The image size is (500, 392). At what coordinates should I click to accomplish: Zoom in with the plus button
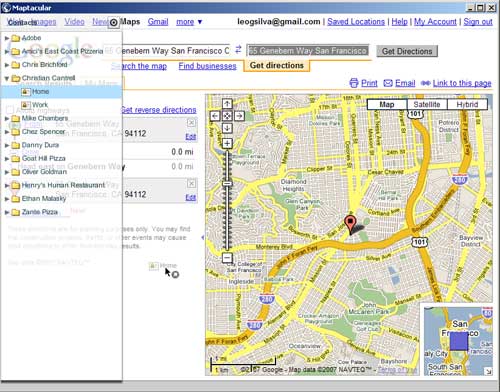point(227,144)
